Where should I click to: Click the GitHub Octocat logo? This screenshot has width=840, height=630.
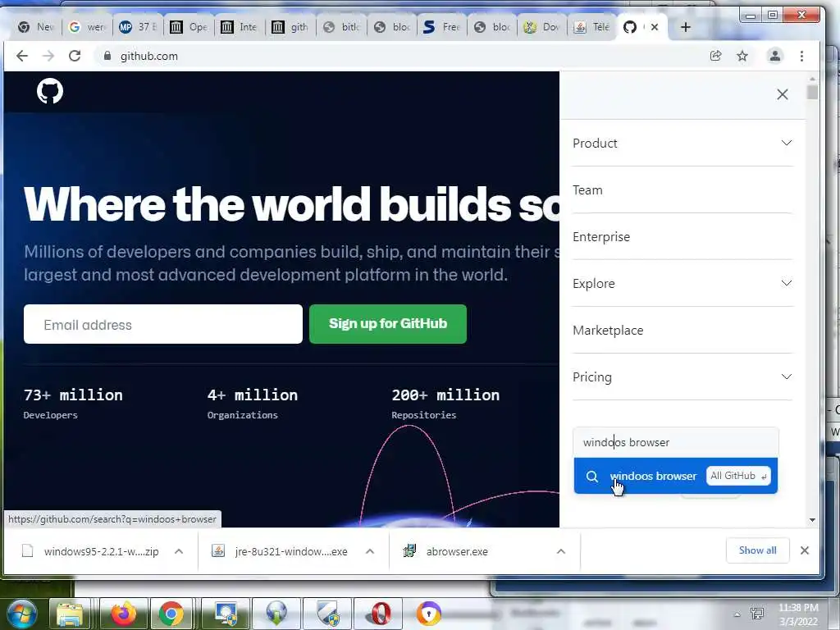[50, 91]
